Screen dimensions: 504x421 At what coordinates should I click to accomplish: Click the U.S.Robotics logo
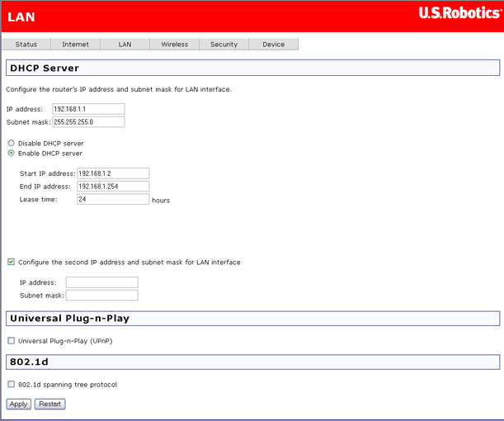pos(460,13)
